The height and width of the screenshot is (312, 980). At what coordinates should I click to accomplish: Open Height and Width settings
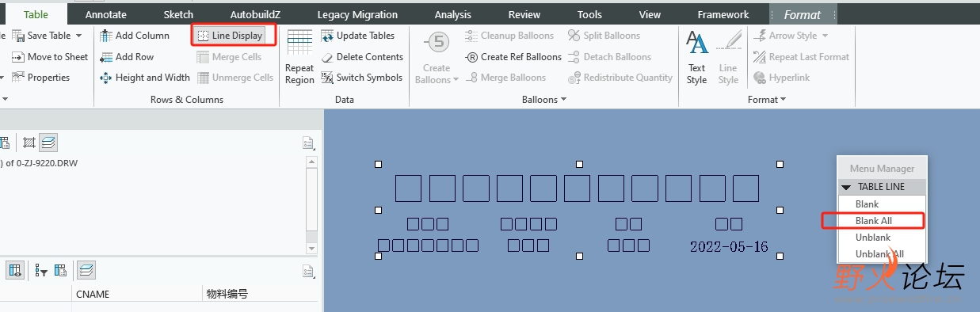(145, 78)
